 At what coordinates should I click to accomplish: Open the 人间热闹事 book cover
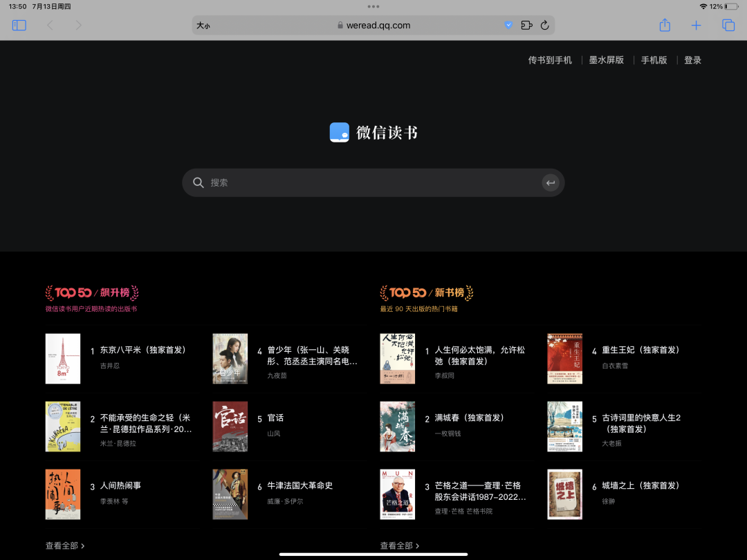(x=63, y=494)
